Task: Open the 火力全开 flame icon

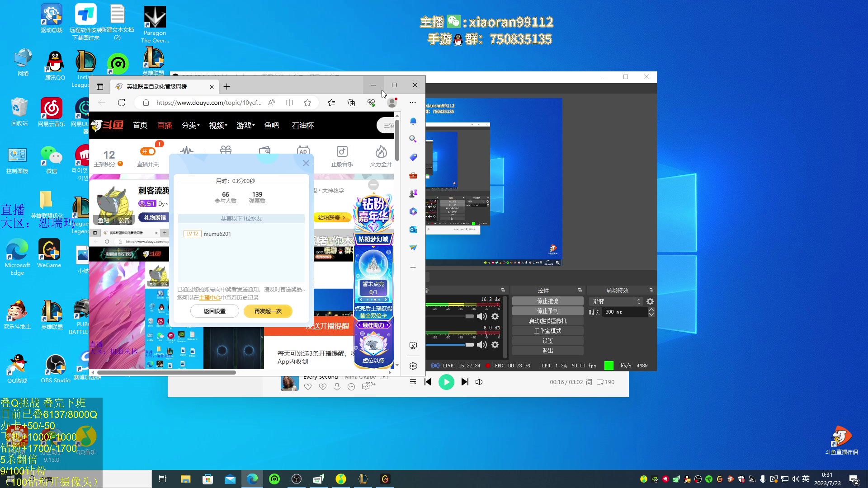Action: point(381,156)
